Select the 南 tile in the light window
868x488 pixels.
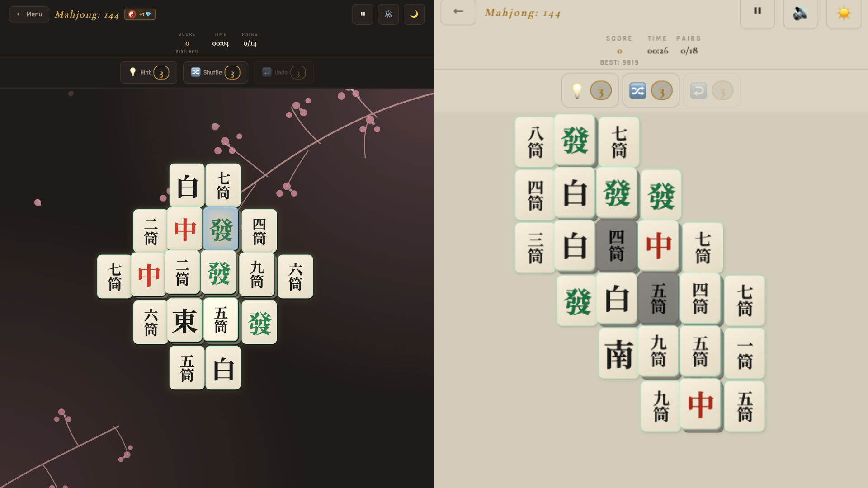pyautogui.click(x=619, y=354)
